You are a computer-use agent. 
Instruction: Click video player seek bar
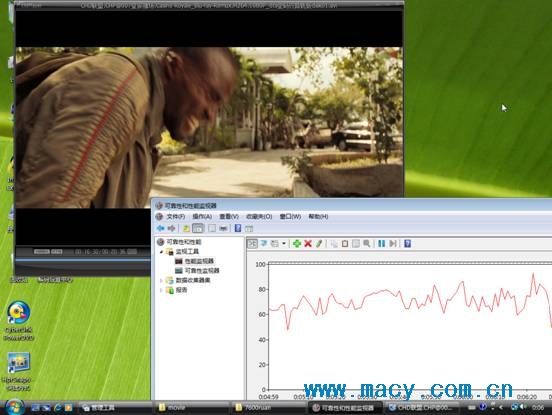83,260
